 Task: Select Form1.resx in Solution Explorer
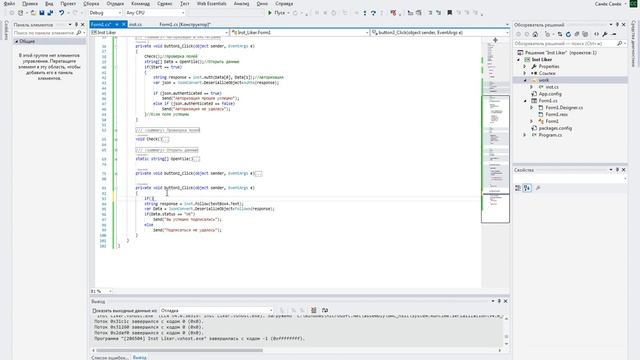(x=556, y=115)
